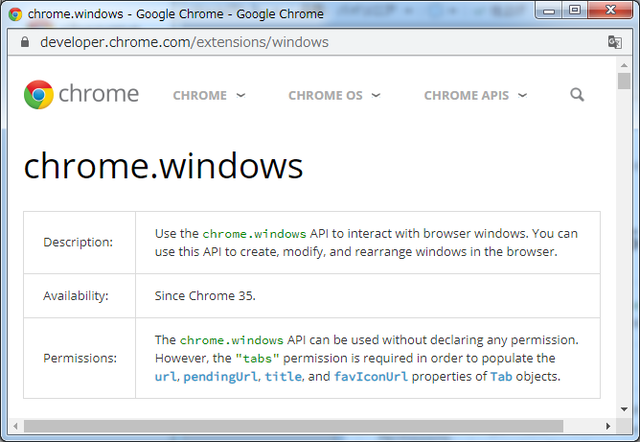Open the search magnifier icon
The width and height of the screenshot is (640, 442).
point(577,95)
